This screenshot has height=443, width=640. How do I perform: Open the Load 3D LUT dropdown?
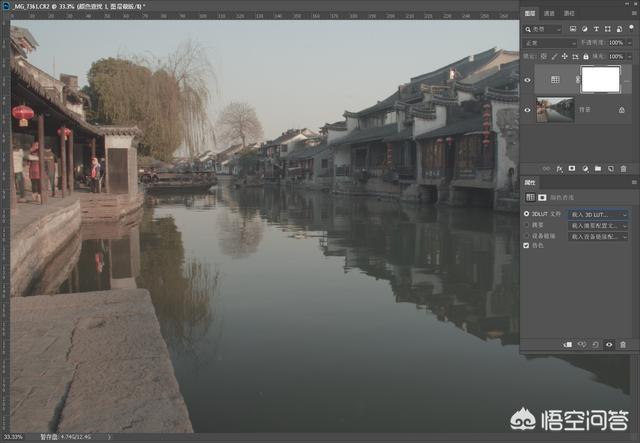(x=598, y=214)
